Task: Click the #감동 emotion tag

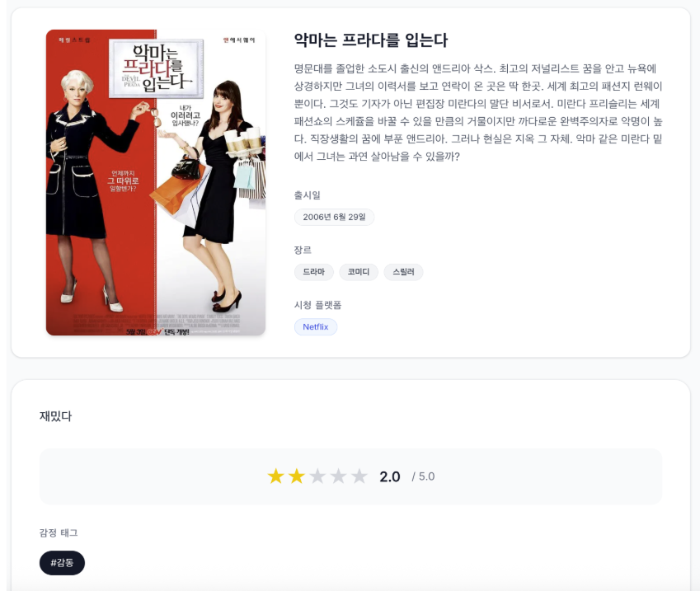Action: (x=62, y=563)
